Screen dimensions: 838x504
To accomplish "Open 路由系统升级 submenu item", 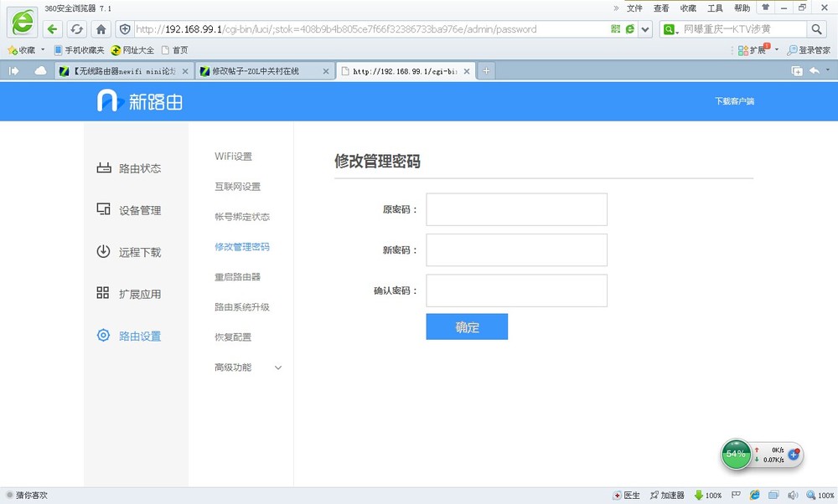I will [x=242, y=307].
